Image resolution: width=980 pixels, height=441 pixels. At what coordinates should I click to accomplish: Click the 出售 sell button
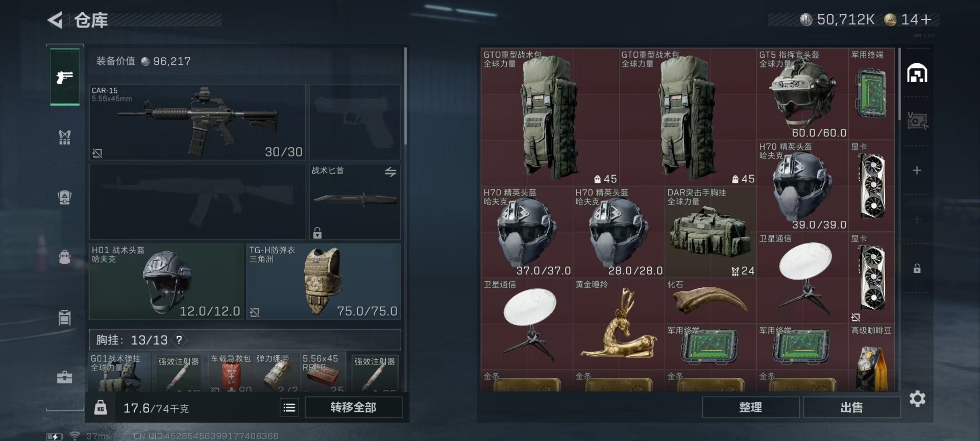tap(852, 407)
